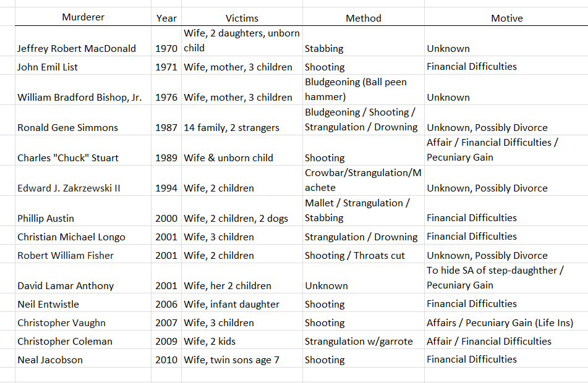Image resolution: width=588 pixels, height=383 pixels.
Task: Select the John Emil List cell
Action: 48,67
